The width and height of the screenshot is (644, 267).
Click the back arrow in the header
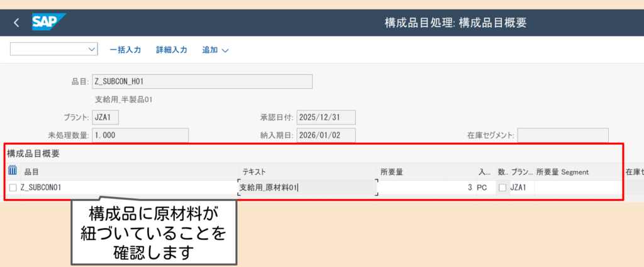tap(16, 23)
